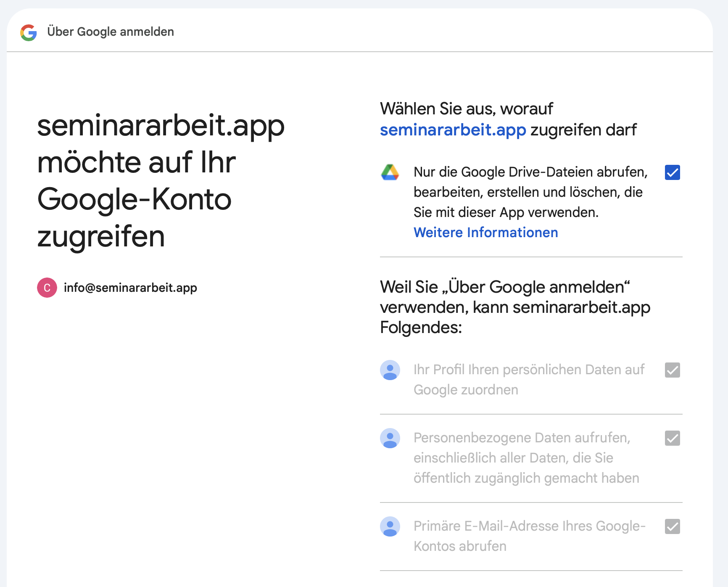Image resolution: width=728 pixels, height=587 pixels.
Task: Click text 'Ihr Profil Ihren persönlichen Daten auf Google zuordnen'
Action: [x=529, y=380]
